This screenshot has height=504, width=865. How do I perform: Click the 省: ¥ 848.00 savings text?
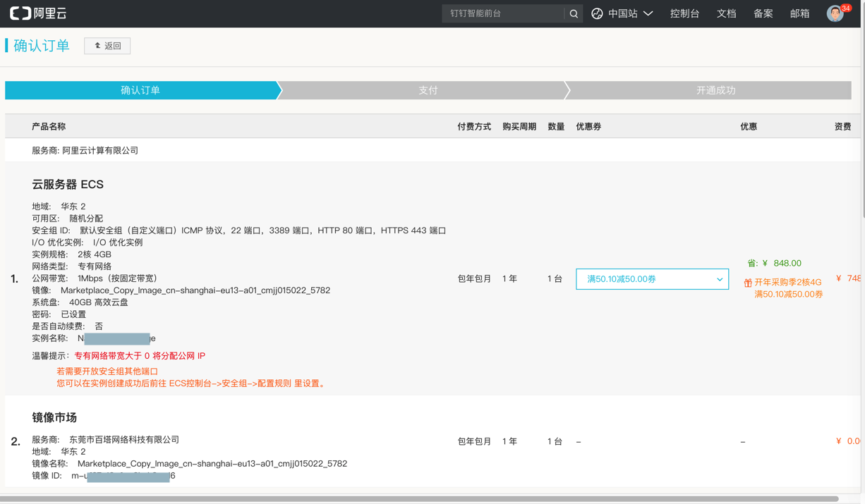pos(774,263)
